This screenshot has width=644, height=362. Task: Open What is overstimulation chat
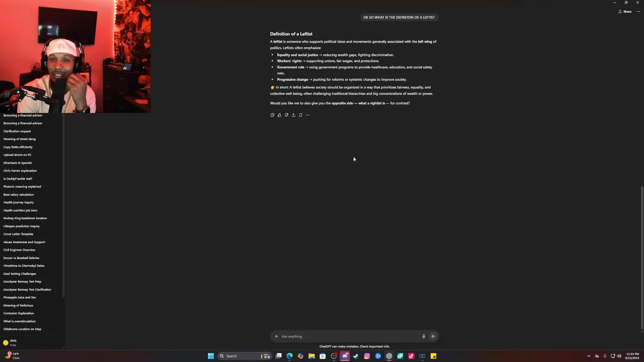20,321
